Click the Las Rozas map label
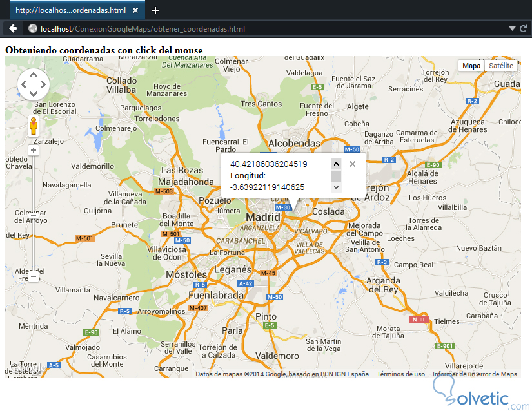This screenshot has height=411, width=532. coord(182,170)
